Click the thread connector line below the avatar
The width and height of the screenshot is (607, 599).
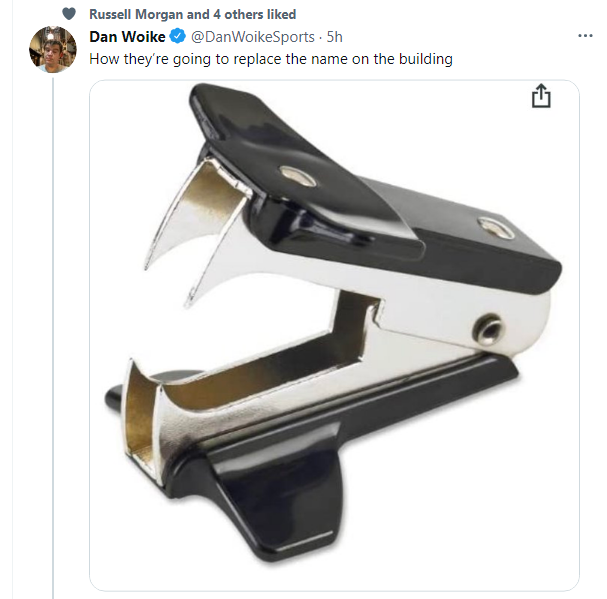[53, 337]
